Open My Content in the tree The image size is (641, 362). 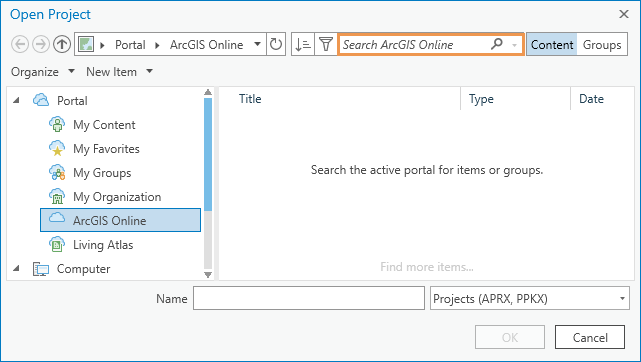(104, 125)
